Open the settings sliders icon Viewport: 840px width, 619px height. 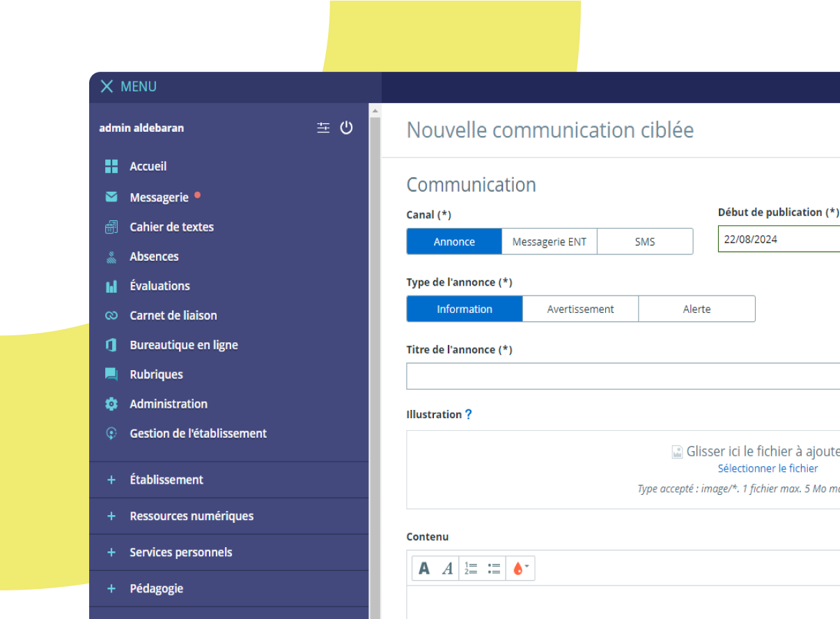tap(323, 128)
